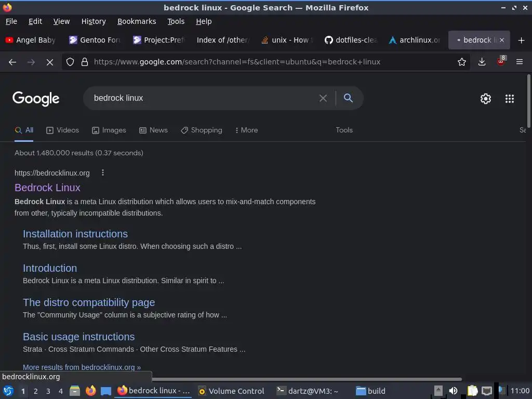532x399 pixels.
Task: Go back to the previous page
Action: click(x=12, y=62)
